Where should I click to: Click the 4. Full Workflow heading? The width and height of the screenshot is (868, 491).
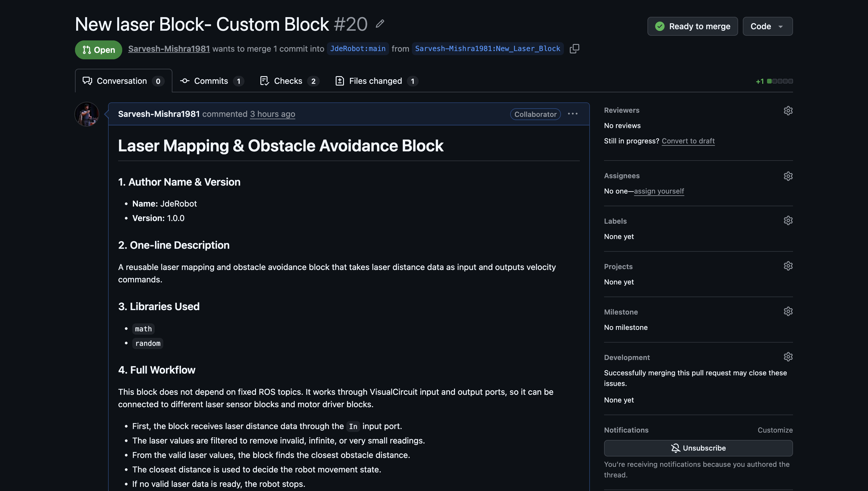click(156, 370)
